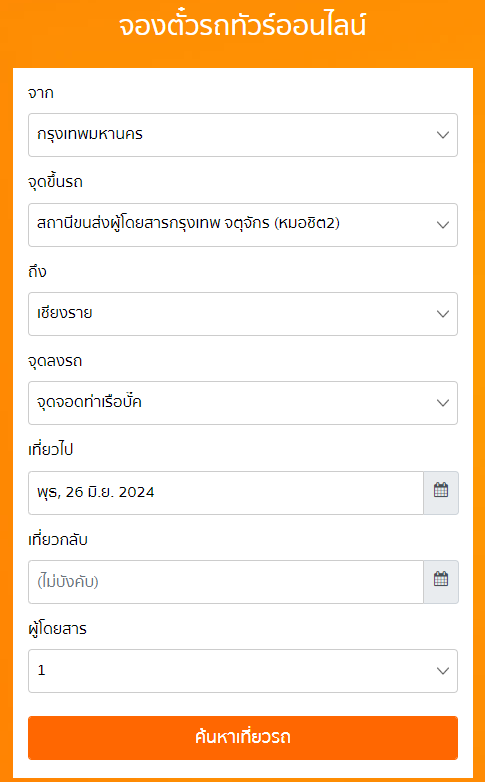Click chevron arrow on จุดจอดท่าเรือบั๊ค dropdown
The height and width of the screenshot is (782, 485).
pos(443,403)
